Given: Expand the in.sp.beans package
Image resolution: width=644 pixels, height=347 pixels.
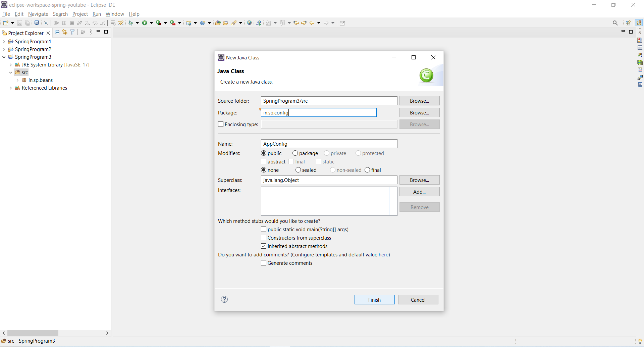Looking at the screenshot, I should 17,80.
